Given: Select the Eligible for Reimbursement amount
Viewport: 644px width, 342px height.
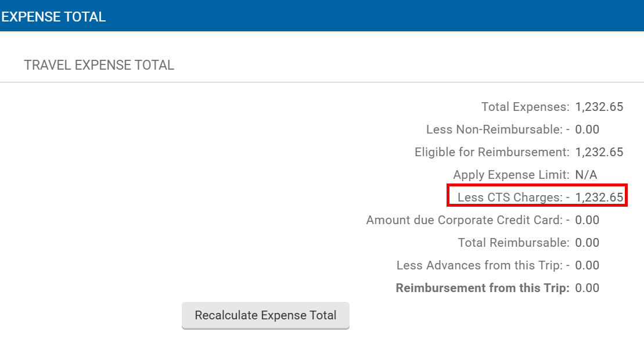Looking at the screenshot, I should pos(599,152).
